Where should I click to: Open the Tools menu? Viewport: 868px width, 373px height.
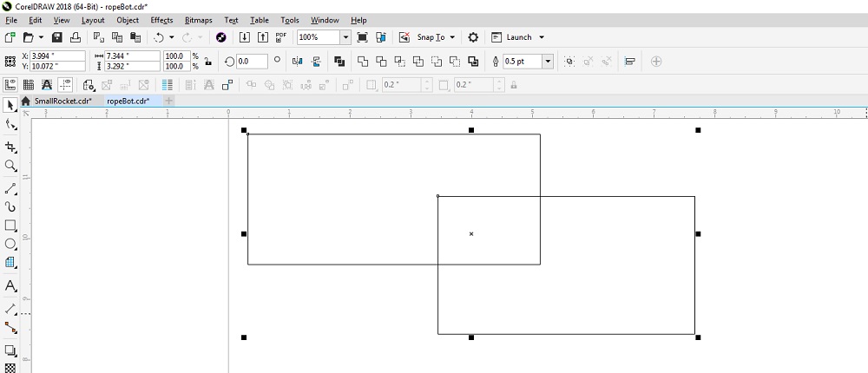290,20
